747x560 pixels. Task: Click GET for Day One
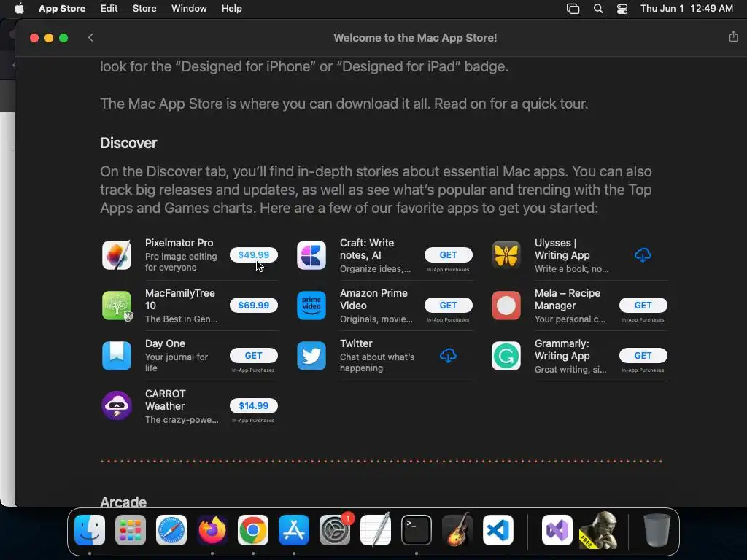(253, 356)
